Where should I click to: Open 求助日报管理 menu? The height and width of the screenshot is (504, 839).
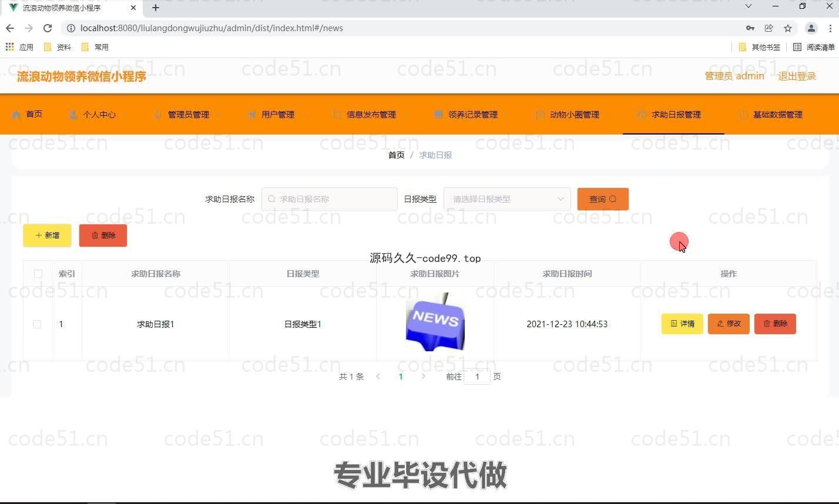click(673, 115)
